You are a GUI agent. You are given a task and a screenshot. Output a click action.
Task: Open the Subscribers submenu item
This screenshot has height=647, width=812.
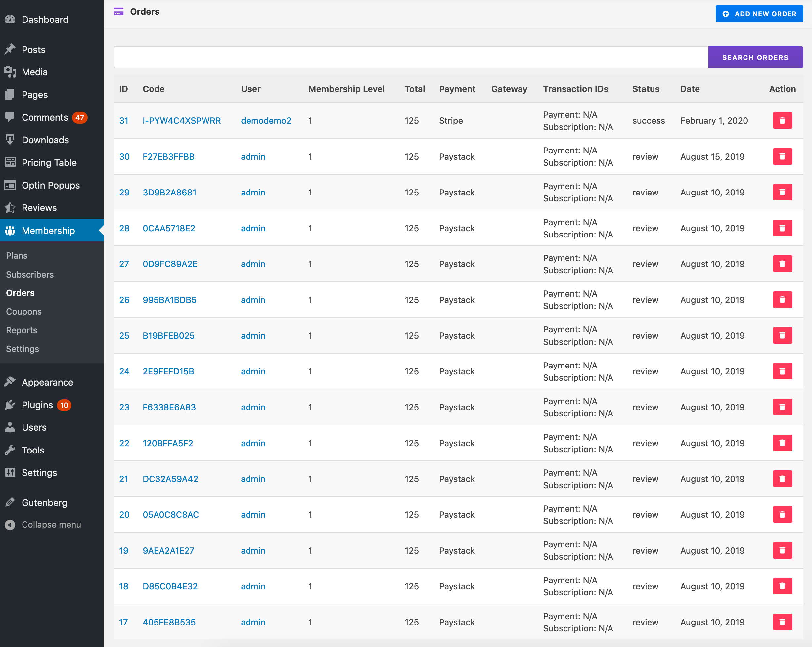[30, 274]
